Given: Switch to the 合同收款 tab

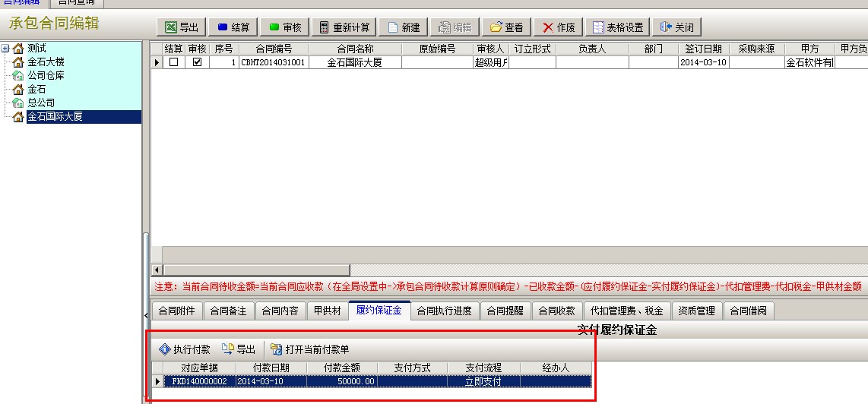Looking at the screenshot, I should 556,311.
